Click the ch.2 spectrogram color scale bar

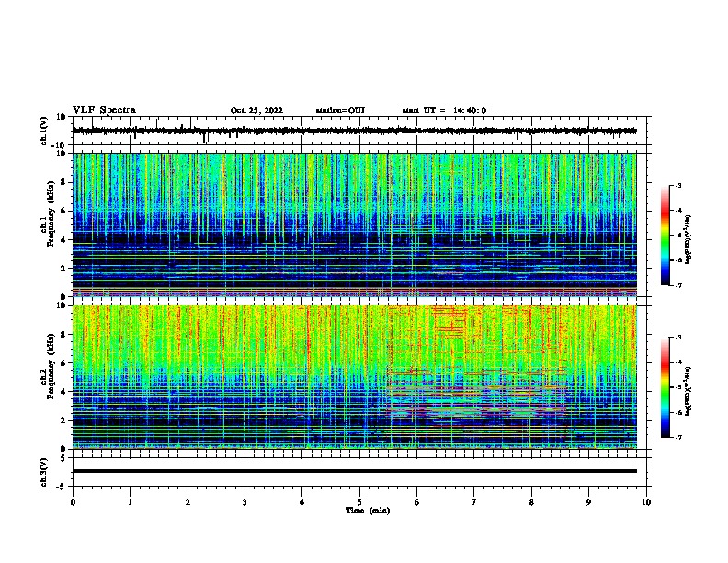665,387
